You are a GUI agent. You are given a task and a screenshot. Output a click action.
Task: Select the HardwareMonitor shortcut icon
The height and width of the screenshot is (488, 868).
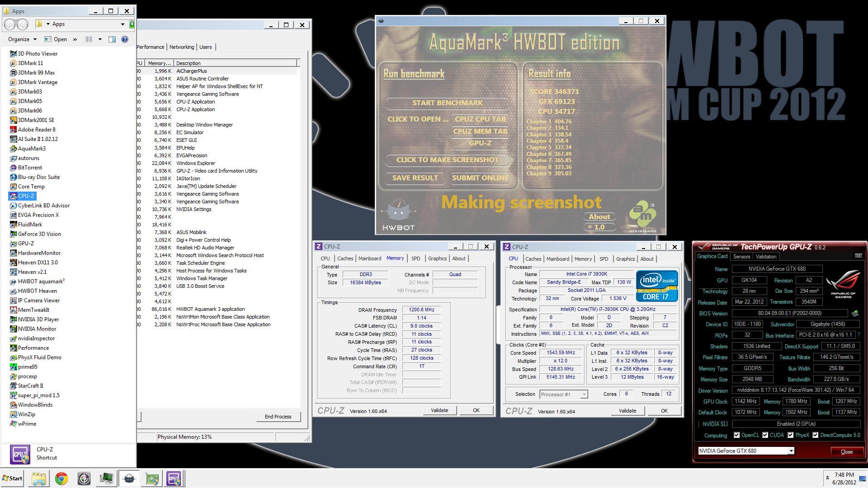(13, 253)
